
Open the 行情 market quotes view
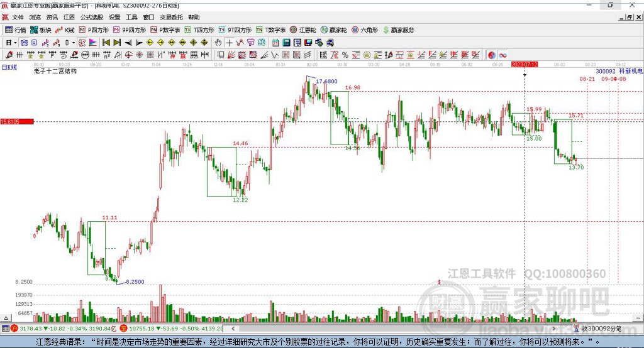tap(16, 30)
